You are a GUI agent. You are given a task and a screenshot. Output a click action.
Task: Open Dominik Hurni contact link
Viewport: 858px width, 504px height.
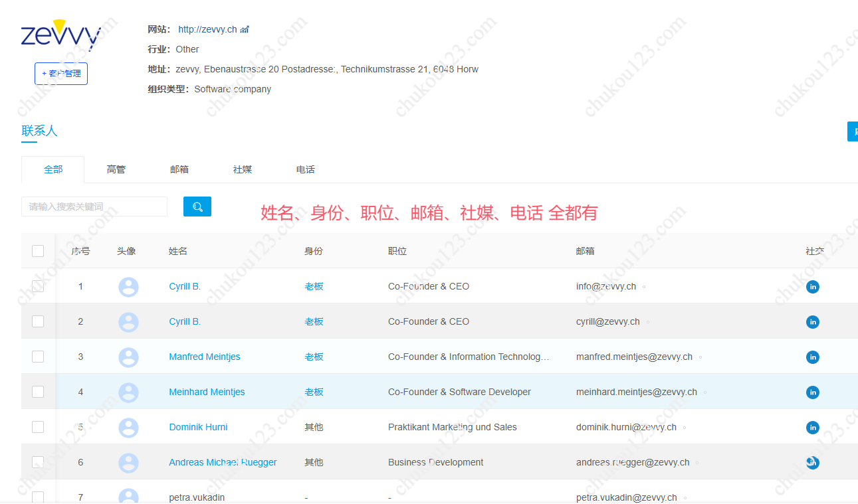(x=198, y=427)
